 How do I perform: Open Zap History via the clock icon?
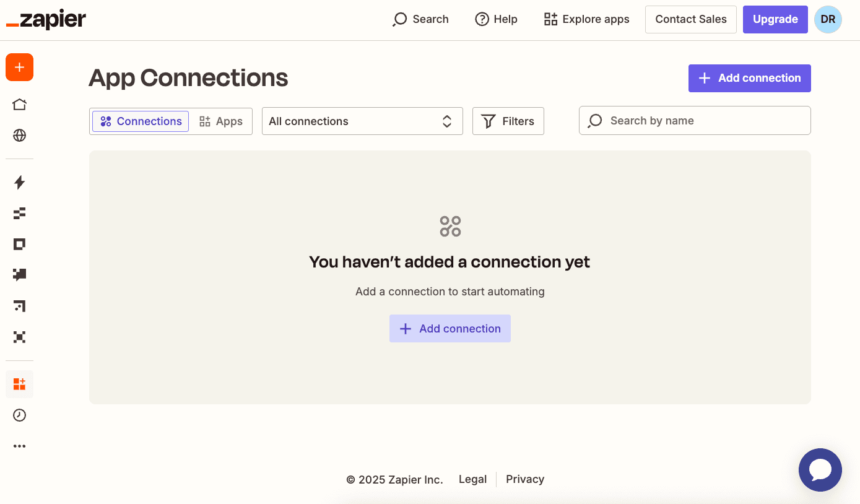tap(19, 415)
